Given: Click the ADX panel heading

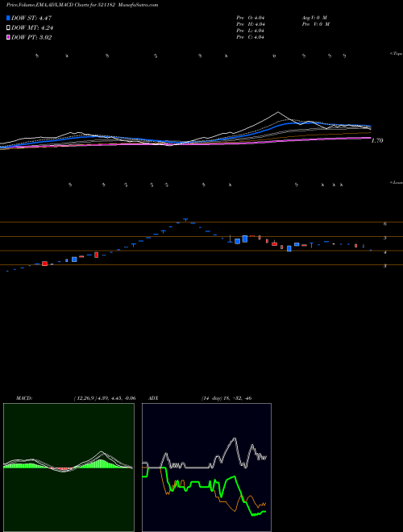Looking at the screenshot, I should (153, 398).
